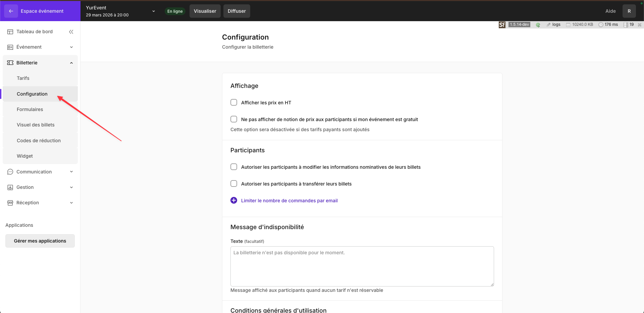This screenshot has height=313, width=644.
Task: Expand the Événement sidebar section
Action: 71,47
